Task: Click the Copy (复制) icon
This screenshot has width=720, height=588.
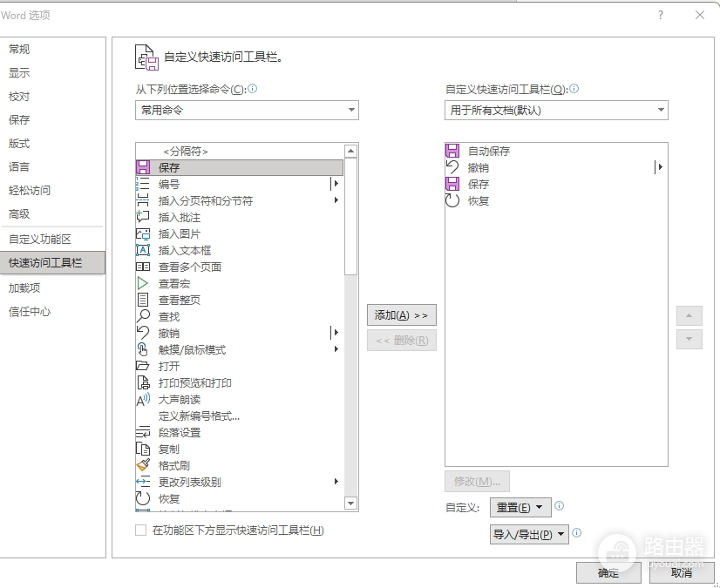Action: click(143, 449)
